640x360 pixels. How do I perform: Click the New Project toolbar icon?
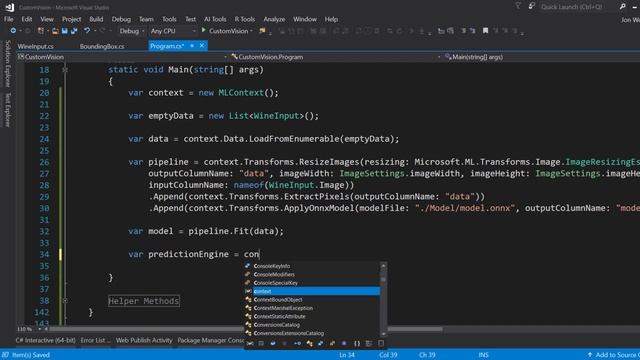point(40,31)
